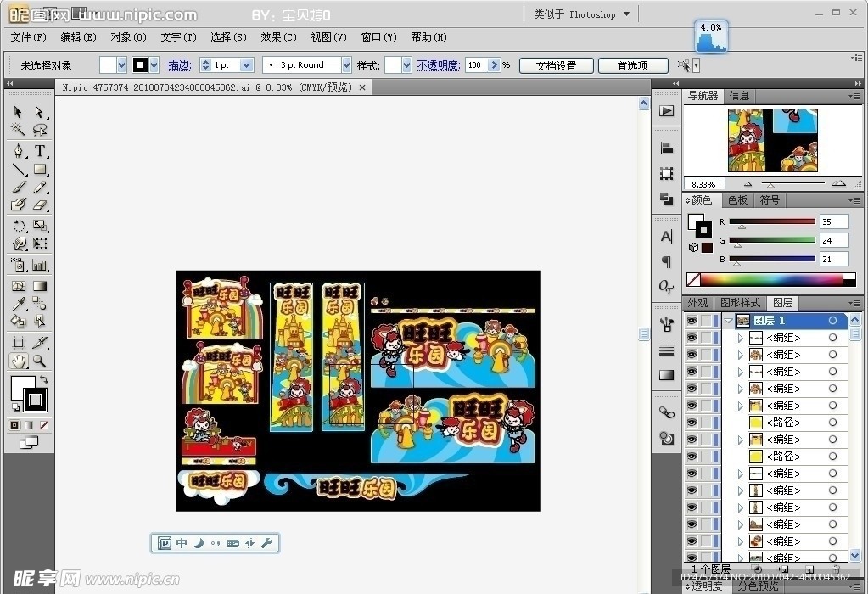Set toolbox paint mode to None
The image size is (868, 594).
(44, 425)
